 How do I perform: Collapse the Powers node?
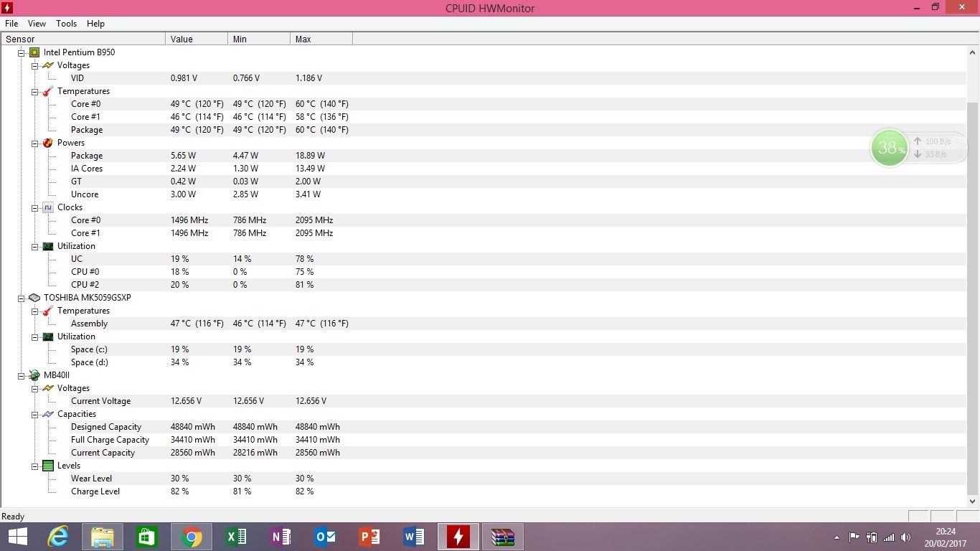click(35, 143)
